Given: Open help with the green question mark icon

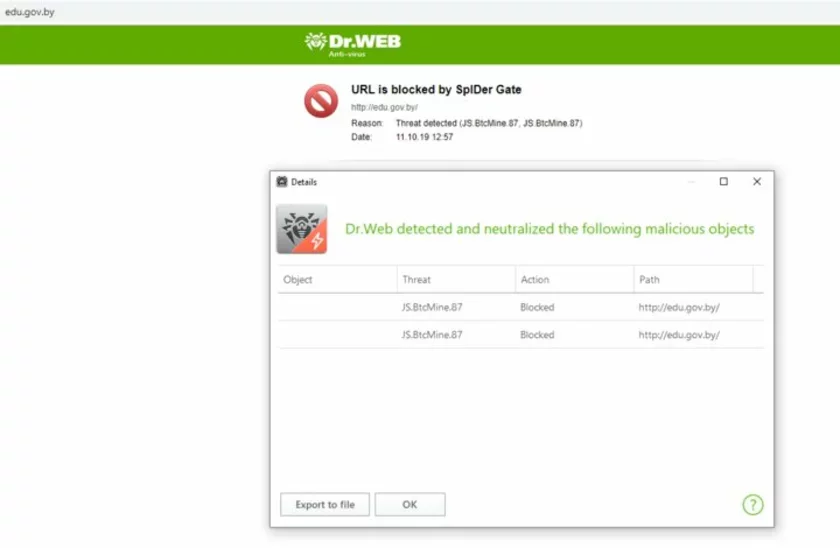Looking at the screenshot, I should pyautogui.click(x=752, y=505).
